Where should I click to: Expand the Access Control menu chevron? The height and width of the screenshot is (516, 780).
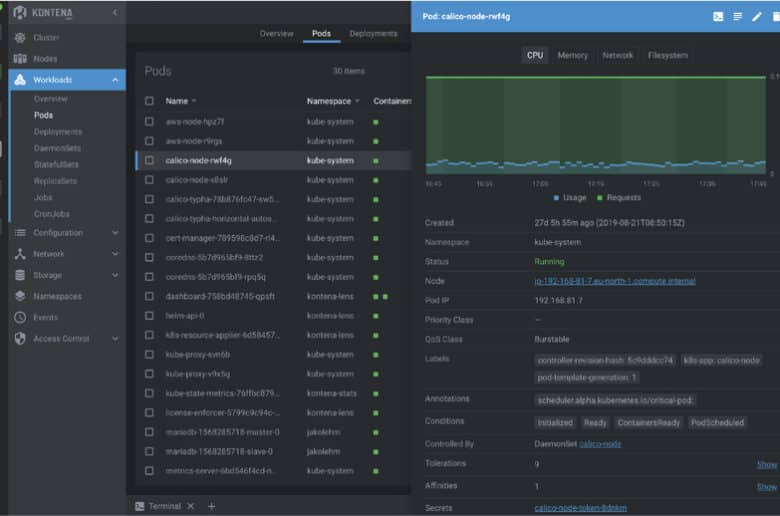[x=115, y=339]
